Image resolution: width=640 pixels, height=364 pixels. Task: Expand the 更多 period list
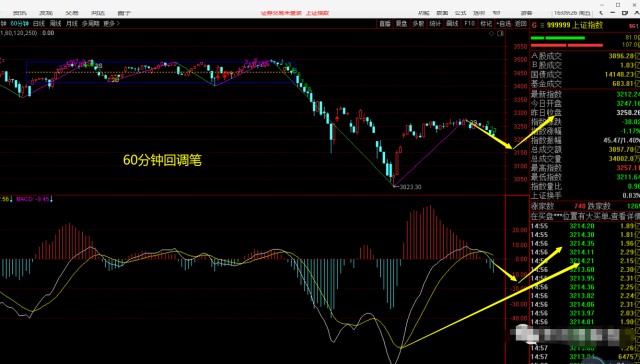(x=111, y=24)
